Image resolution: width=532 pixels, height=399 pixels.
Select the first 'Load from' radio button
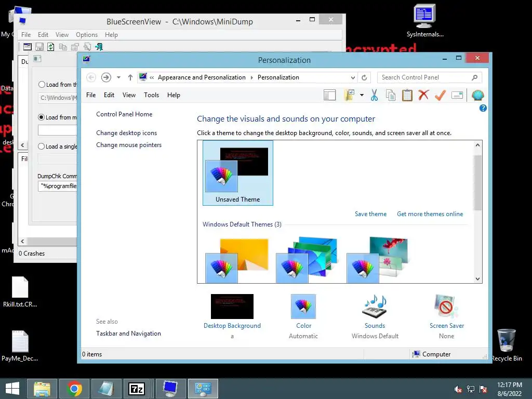(42, 85)
